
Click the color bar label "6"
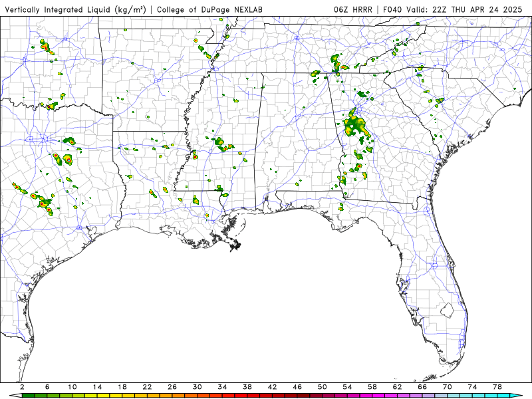coord(47,387)
